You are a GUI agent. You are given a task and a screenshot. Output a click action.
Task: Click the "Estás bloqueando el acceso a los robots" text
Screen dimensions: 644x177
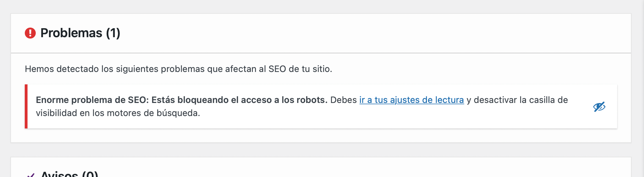239,100
